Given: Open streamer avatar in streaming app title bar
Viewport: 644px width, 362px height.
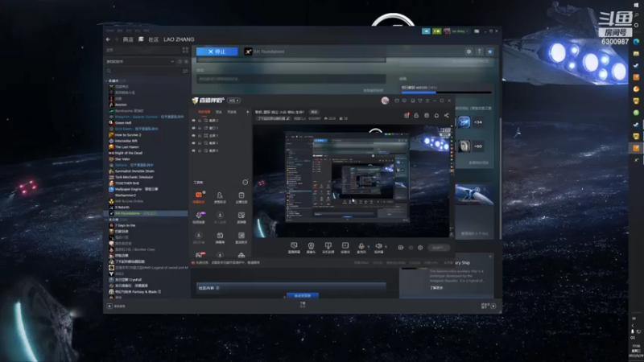Looking at the screenshot, I should 385,101.
